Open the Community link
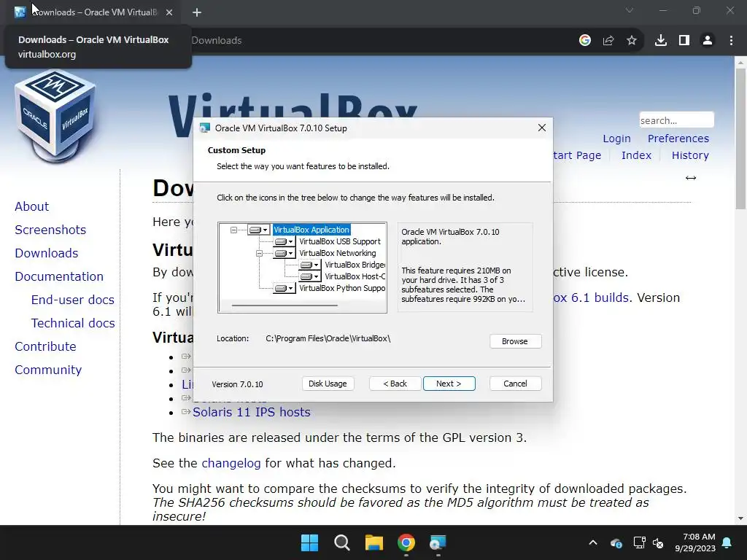The image size is (747, 560). (48, 370)
